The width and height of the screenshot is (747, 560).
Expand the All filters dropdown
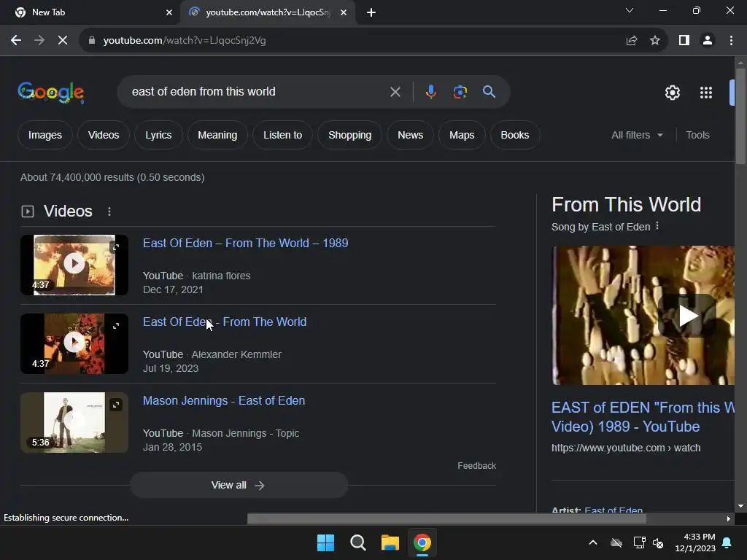coord(637,135)
